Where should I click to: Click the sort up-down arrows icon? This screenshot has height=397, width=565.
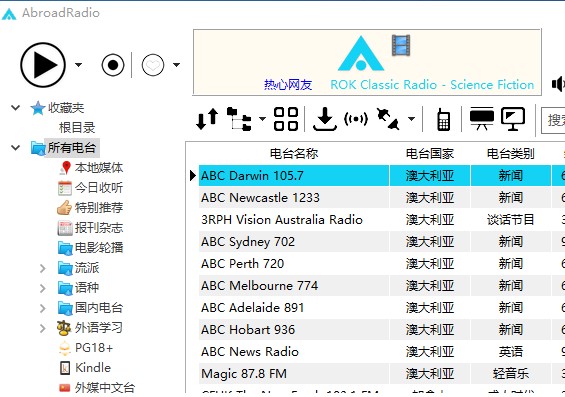tap(207, 119)
